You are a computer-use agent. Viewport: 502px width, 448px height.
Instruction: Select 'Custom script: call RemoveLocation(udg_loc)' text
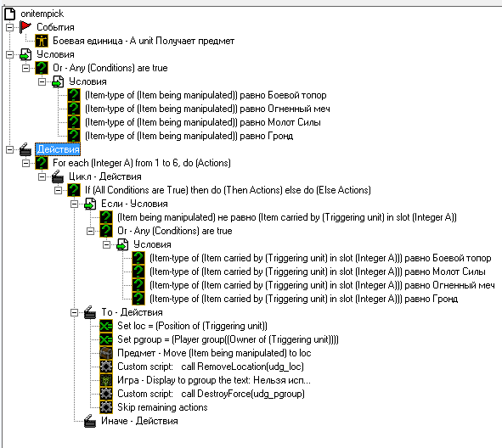pos(211,367)
